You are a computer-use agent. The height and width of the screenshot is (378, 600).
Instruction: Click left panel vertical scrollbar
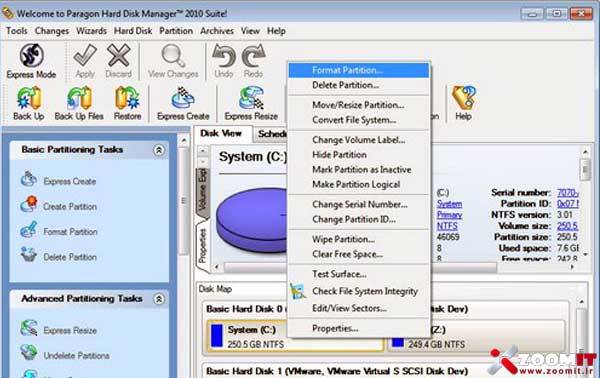pyautogui.click(x=184, y=201)
